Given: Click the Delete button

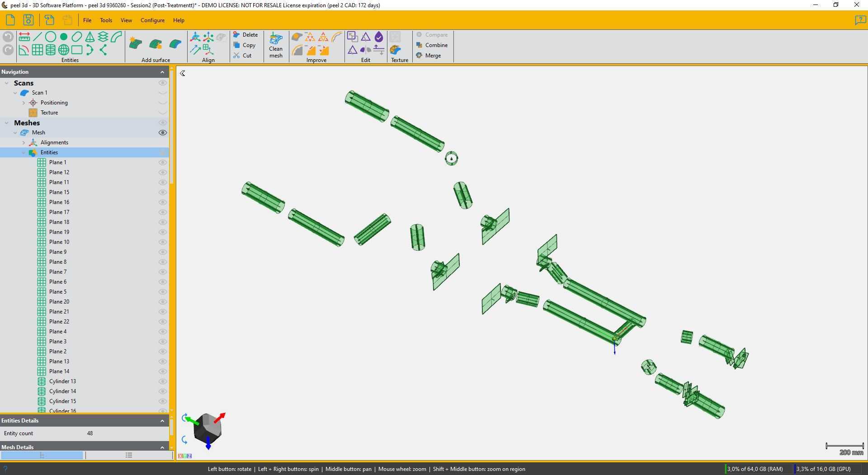Looking at the screenshot, I should point(245,35).
